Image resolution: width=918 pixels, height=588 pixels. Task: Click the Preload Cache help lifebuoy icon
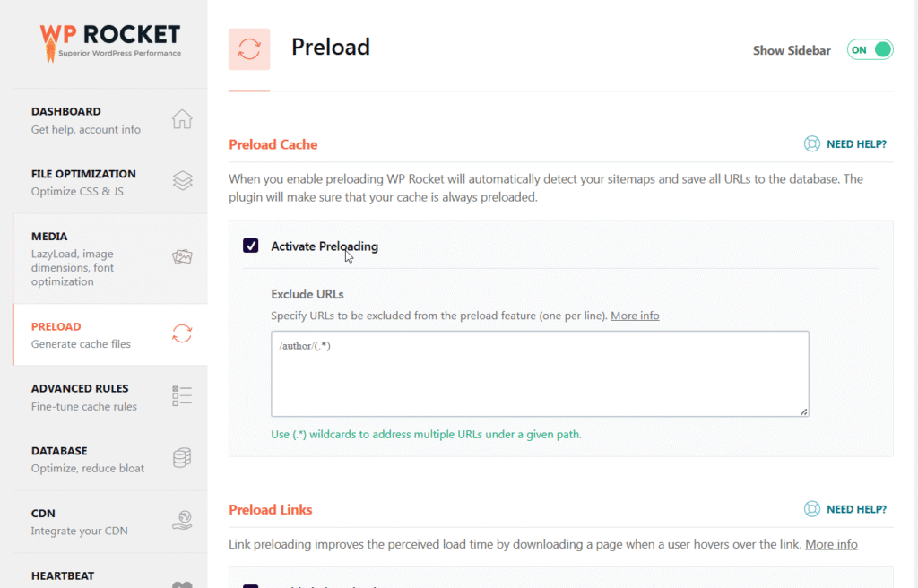pyautogui.click(x=812, y=143)
